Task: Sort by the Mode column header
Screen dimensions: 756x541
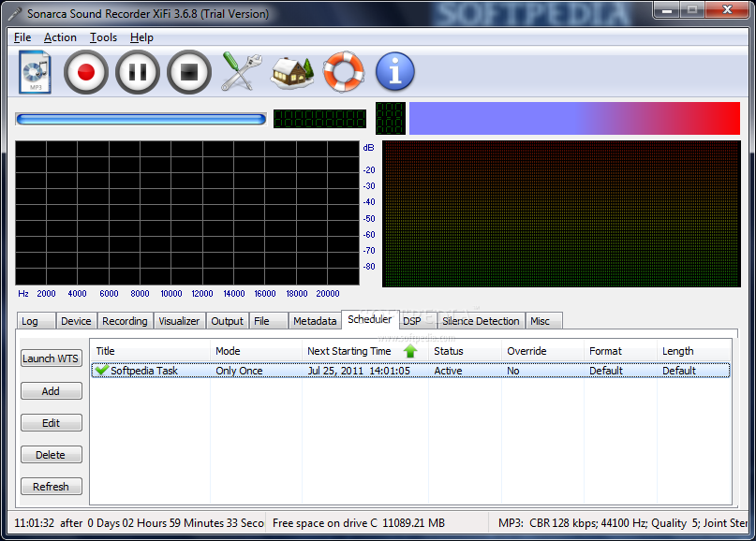Action: point(256,351)
